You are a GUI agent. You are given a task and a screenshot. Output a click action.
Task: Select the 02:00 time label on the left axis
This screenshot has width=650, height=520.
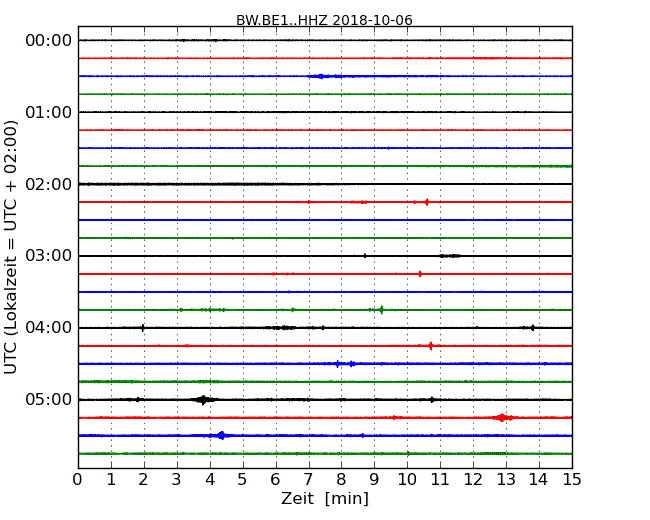tap(49, 184)
